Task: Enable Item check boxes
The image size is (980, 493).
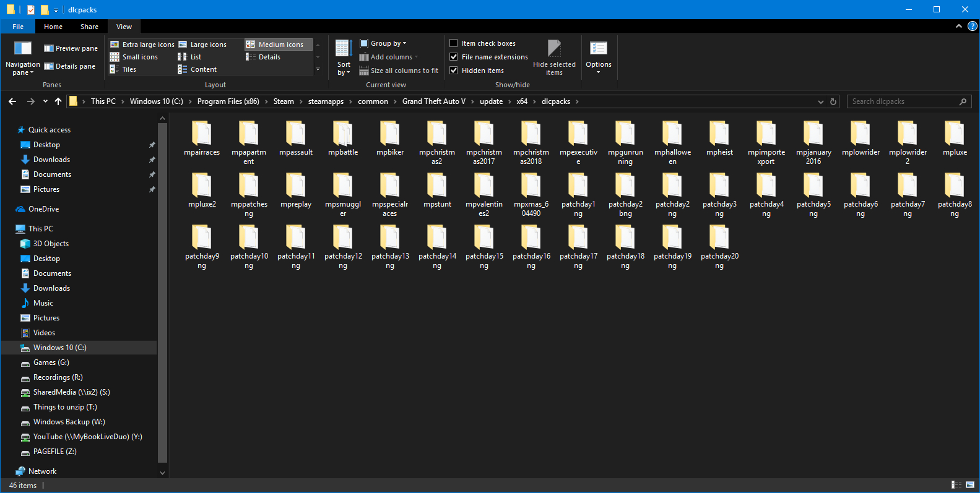Action: coord(454,43)
